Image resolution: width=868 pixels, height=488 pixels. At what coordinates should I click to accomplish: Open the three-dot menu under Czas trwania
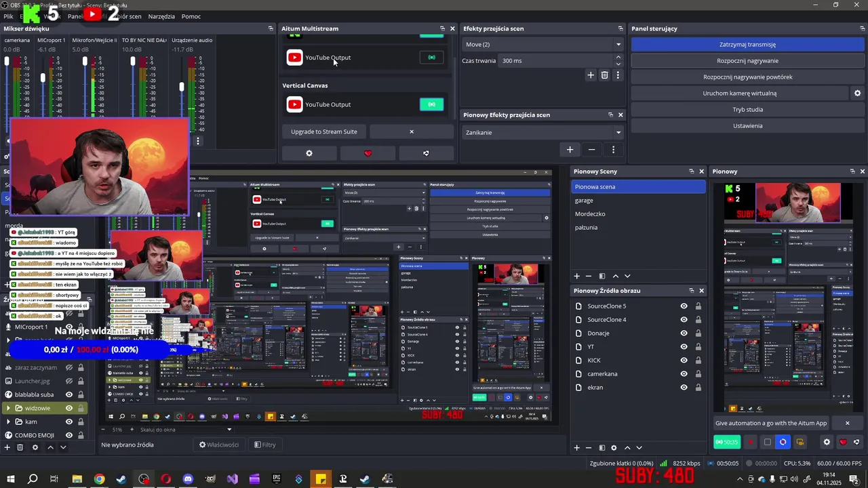[x=617, y=75]
